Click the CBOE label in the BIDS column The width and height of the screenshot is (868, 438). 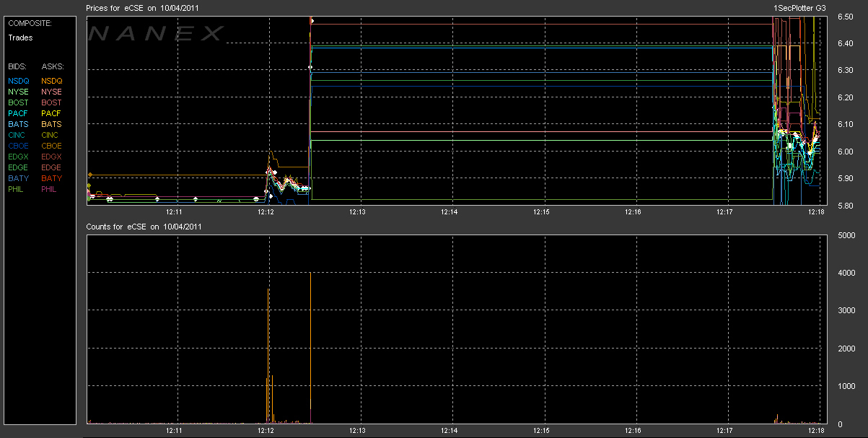click(x=19, y=146)
